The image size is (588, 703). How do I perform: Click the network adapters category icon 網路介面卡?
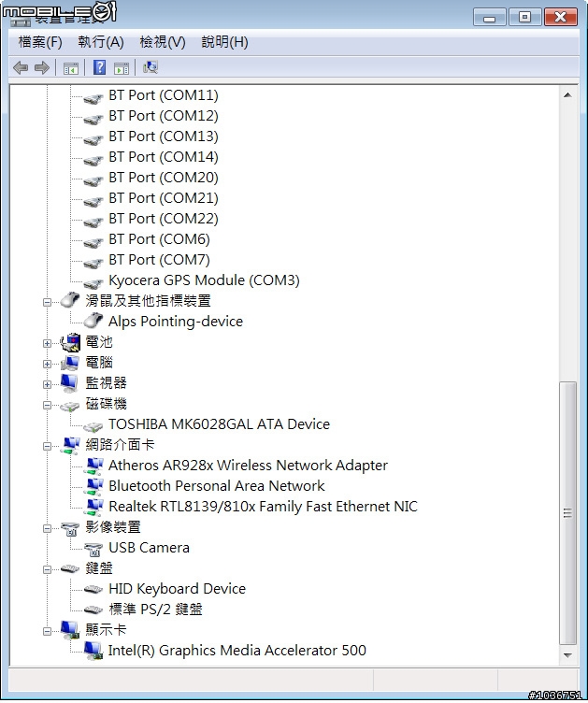click(x=70, y=445)
